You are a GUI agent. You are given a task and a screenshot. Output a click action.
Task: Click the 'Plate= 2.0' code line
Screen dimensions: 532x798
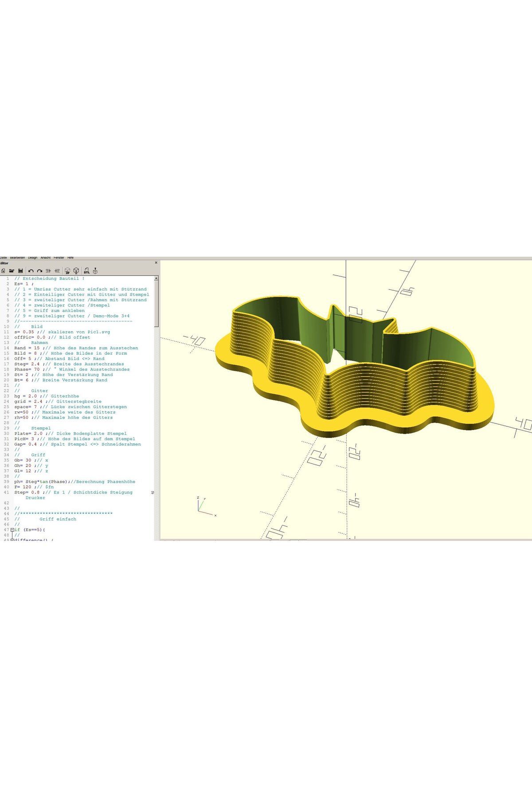[x=70, y=434]
